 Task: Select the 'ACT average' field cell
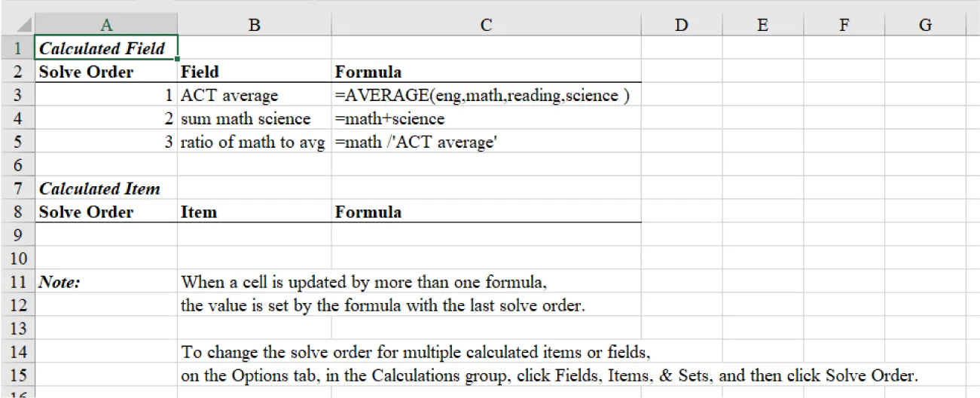[255, 96]
